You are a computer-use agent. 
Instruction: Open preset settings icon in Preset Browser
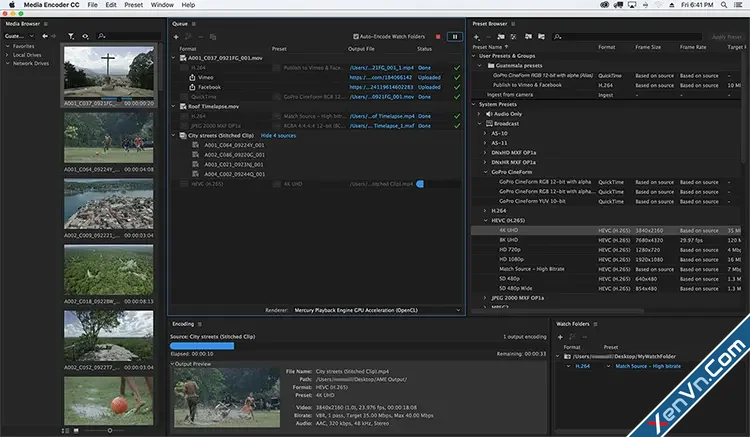tap(513, 37)
